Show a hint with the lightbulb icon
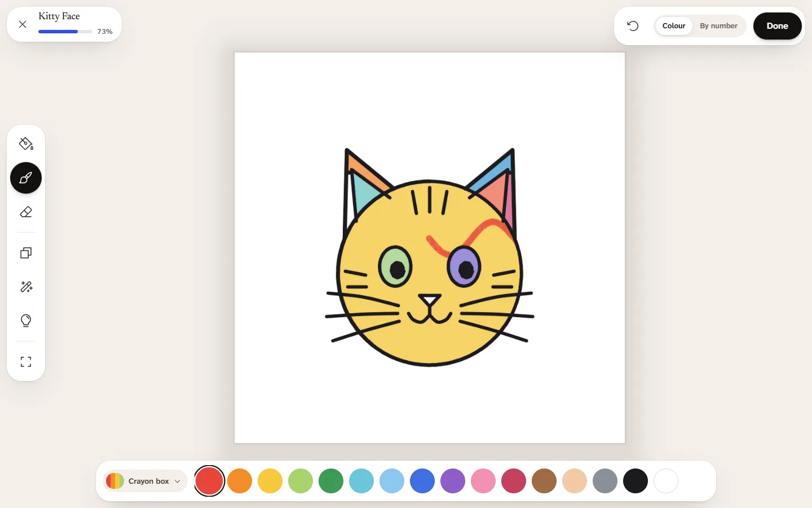 point(26,321)
